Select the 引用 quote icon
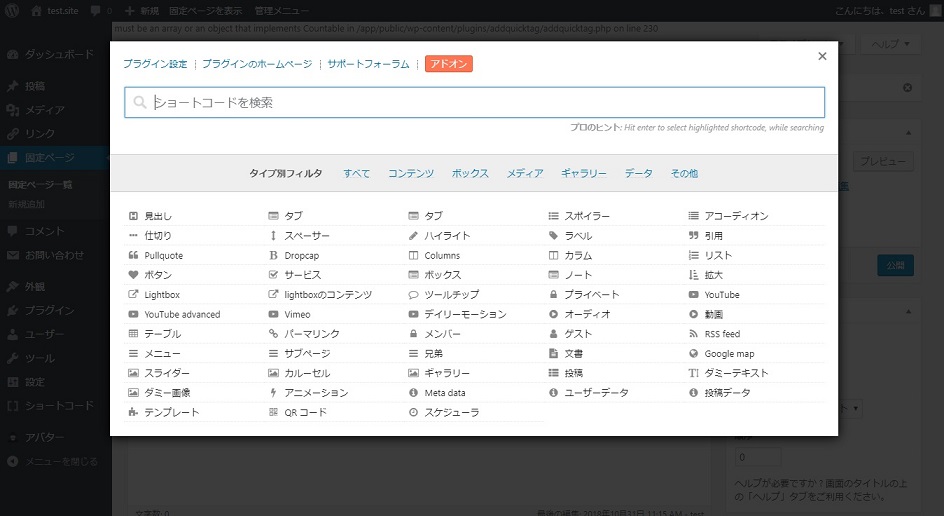This screenshot has height=516, width=944. [694, 236]
